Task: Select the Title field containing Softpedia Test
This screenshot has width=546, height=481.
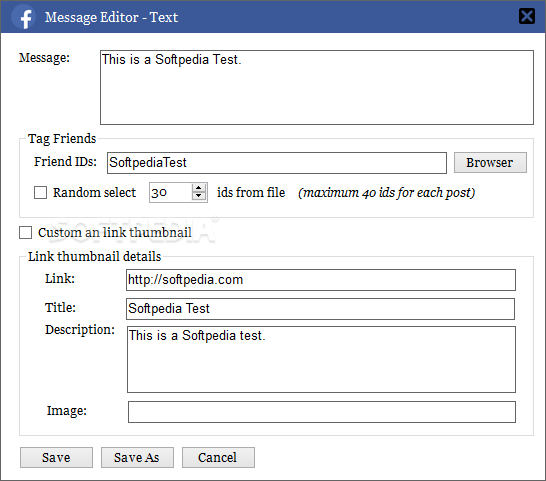Action: tap(320, 309)
